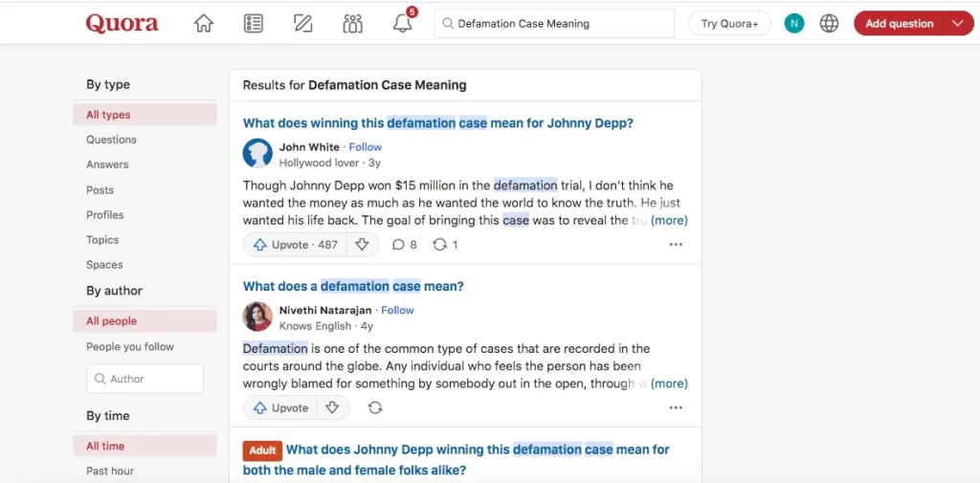Screen dimensions: 980x483
Task: Open the Notifications bell icon
Action: point(403,24)
